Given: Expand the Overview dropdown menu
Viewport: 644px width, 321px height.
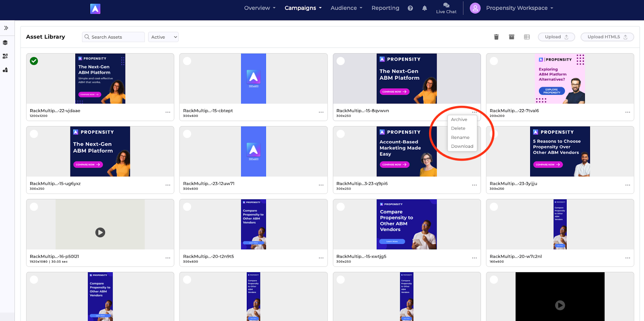Looking at the screenshot, I should pyautogui.click(x=260, y=8).
